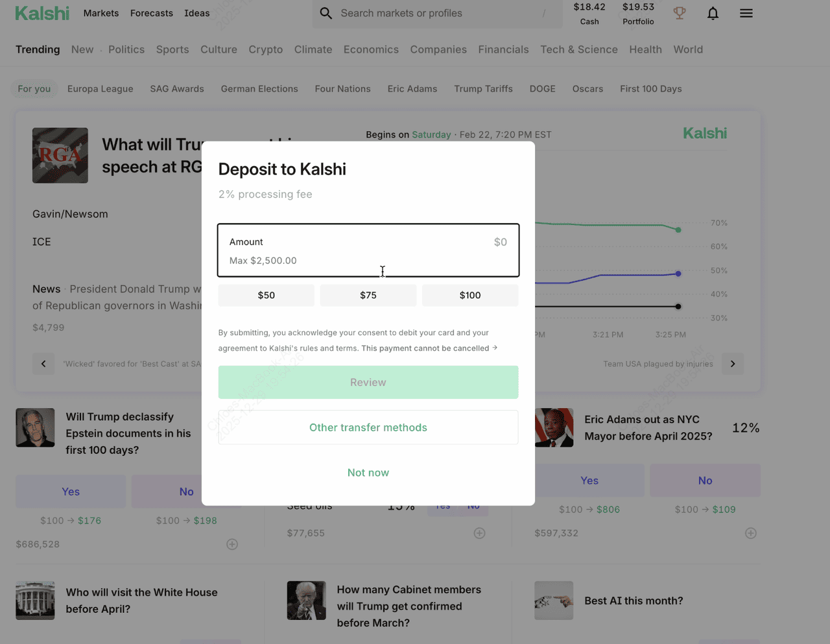This screenshot has height=644, width=830.
Task: Add Epstein documents market with plus icon
Action: [232, 544]
